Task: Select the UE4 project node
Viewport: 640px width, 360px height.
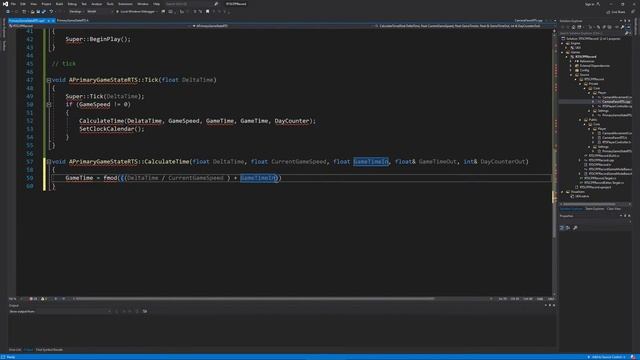Action: tap(578, 47)
